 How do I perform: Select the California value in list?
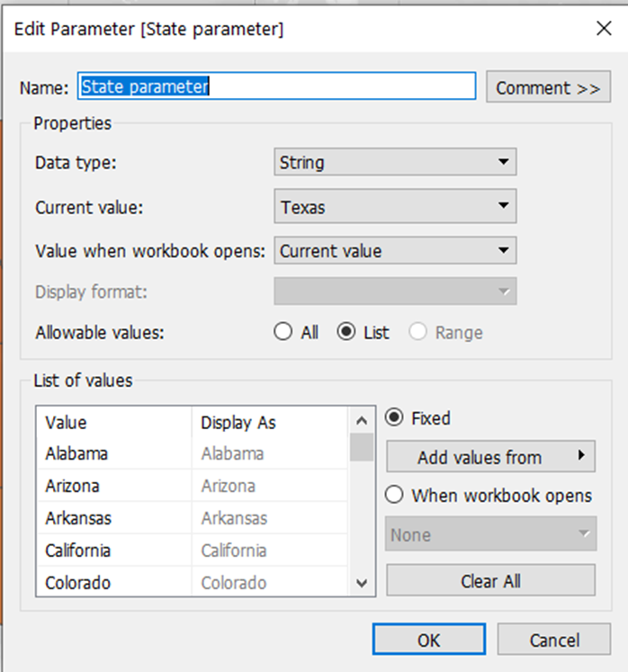click(x=77, y=551)
